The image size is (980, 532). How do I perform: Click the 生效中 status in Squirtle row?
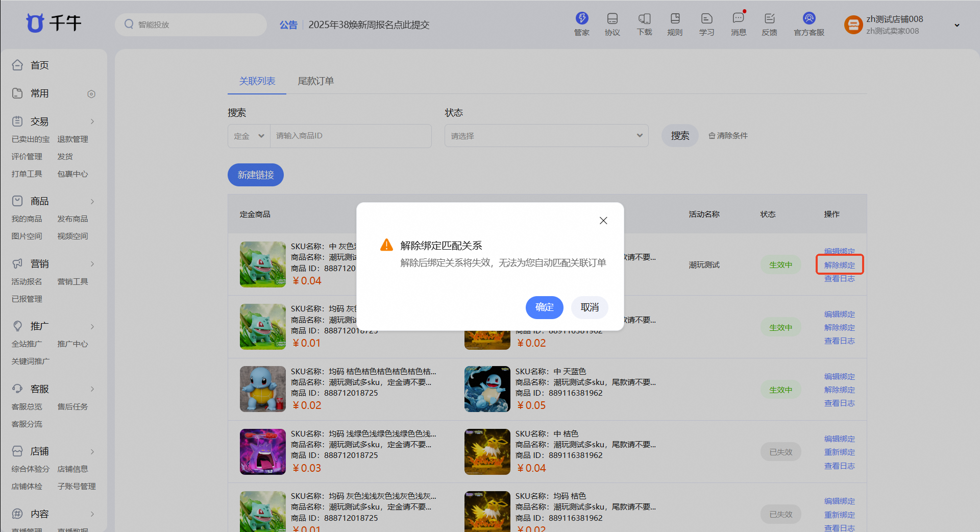780,390
